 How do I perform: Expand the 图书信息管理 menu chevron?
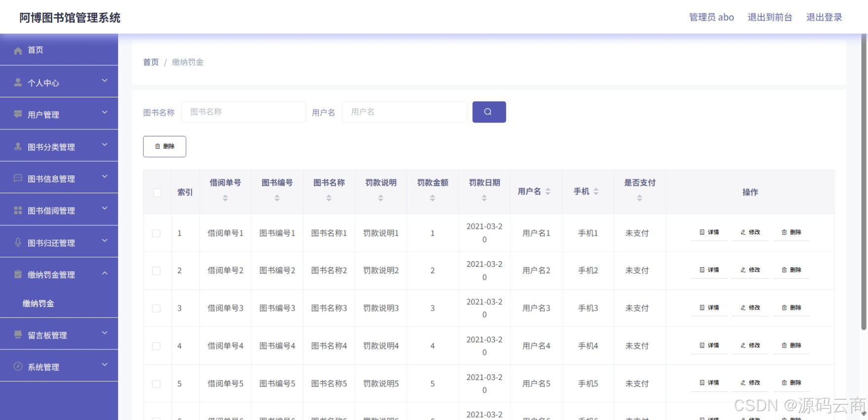click(x=105, y=176)
